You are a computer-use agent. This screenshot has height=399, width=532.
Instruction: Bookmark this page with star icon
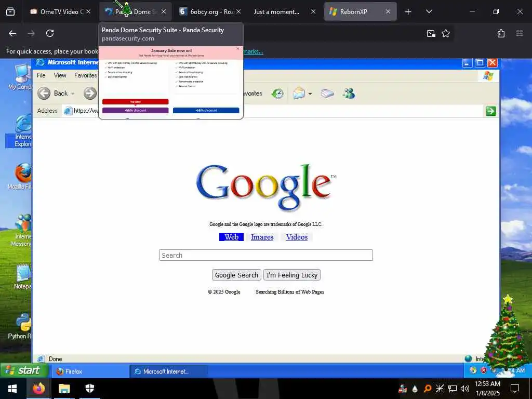pos(445,33)
